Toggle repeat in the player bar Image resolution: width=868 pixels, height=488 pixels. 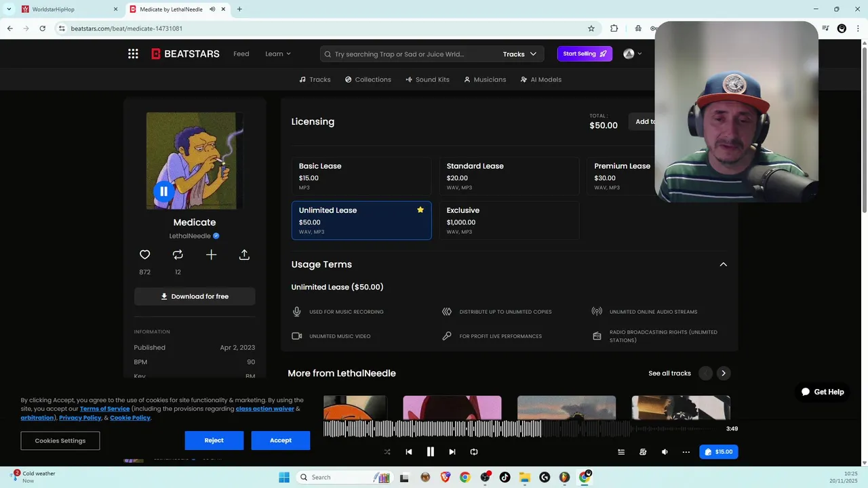pyautogui.click(x=474, y=451)
